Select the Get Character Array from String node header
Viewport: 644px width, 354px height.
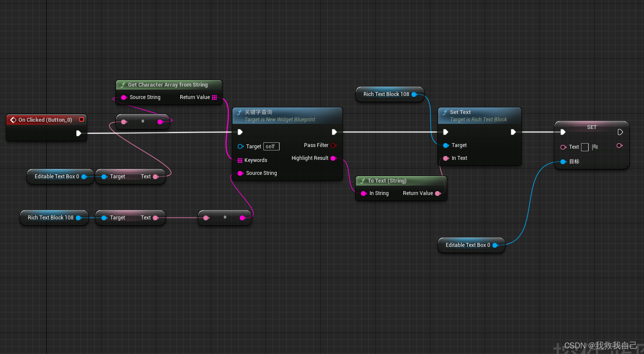169,85
